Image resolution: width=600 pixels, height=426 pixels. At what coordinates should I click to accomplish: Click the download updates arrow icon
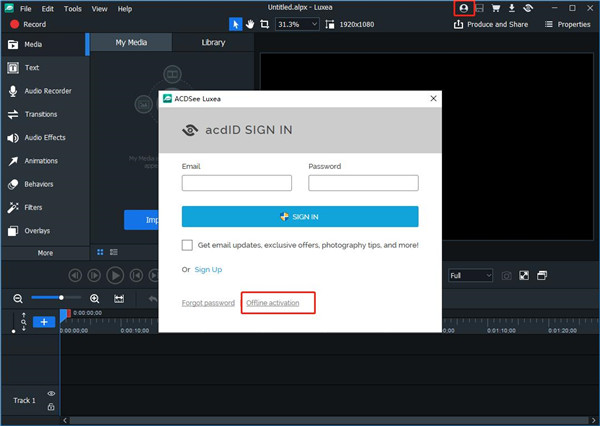pyautogui.click(x=512, y=8)
